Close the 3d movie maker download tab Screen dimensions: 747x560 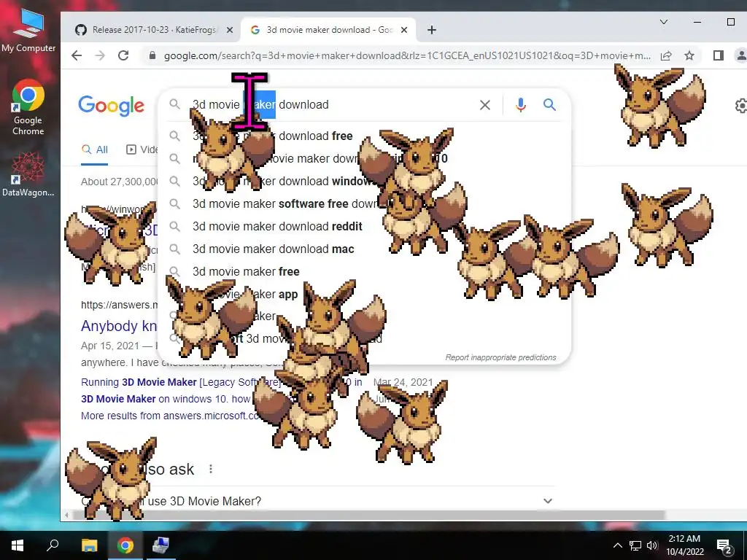click(404, 30)
